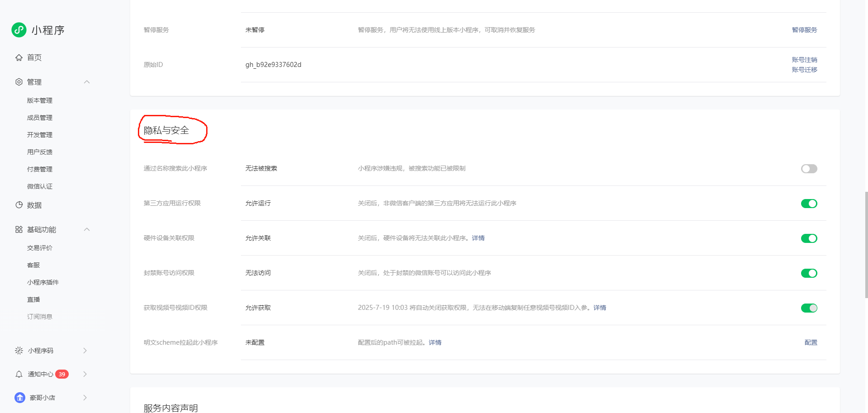
Task: Click the 小程序码 icon in sidebar
Action: click(x=19, y=351)
